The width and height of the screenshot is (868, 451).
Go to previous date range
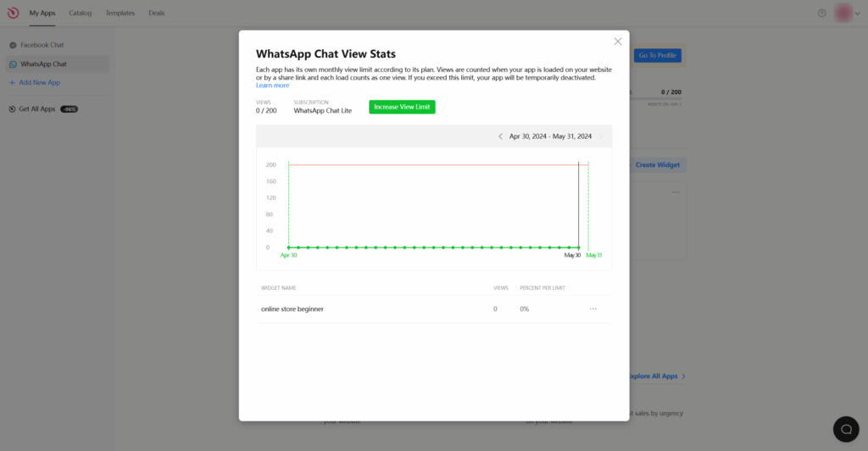point(500,136)
